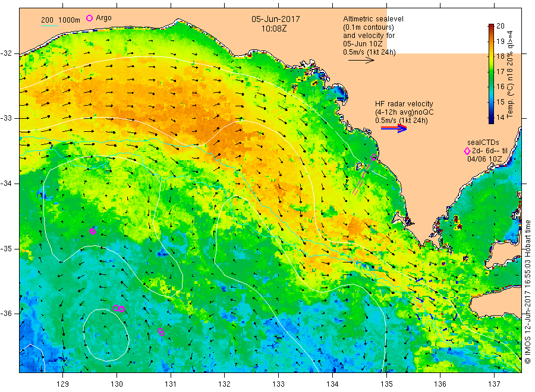
Task: Click the 137 longitude axis label
Action: click(x=494, y=384)
